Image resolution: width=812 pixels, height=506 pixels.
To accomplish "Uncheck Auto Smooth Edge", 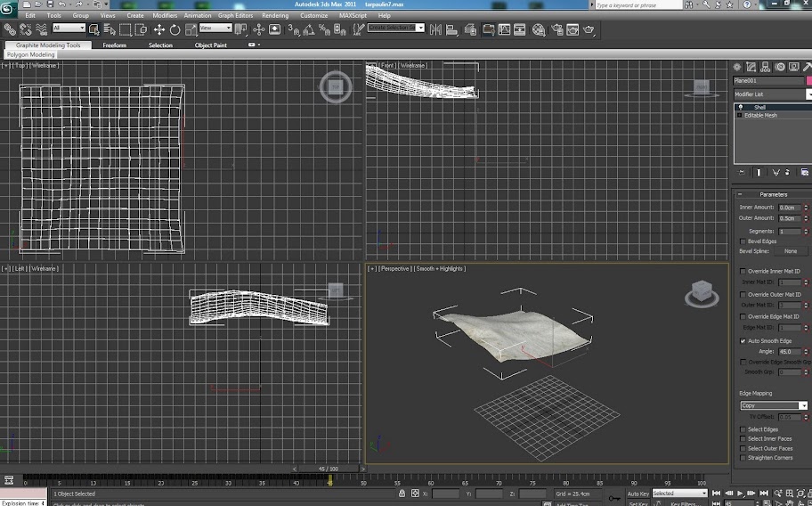I will tap(743, 341).
